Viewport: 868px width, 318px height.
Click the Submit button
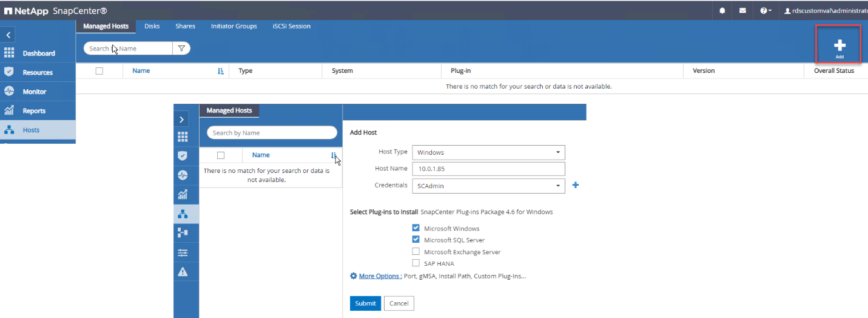tap(365, 303)
